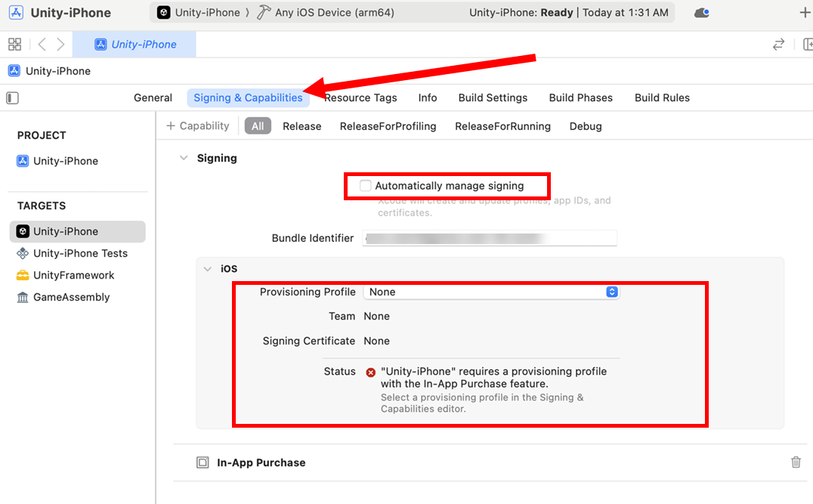Click the provisioning profile error message
Image resolution: width=813 pixels, height=504 pixels.
tap(493, 378)
